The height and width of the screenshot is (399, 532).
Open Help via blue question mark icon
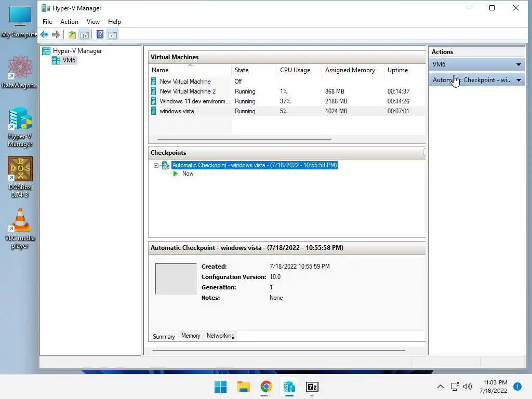[100, 35]
